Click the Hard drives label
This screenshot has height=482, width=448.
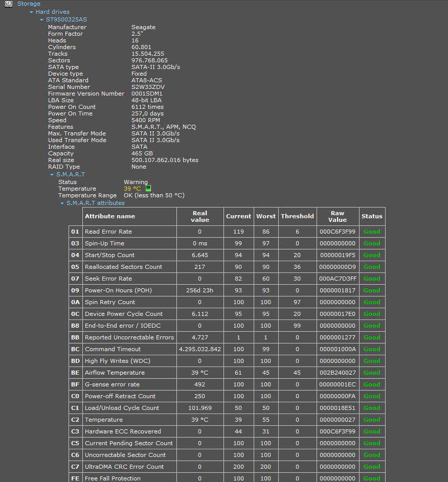tap(53, 12)
